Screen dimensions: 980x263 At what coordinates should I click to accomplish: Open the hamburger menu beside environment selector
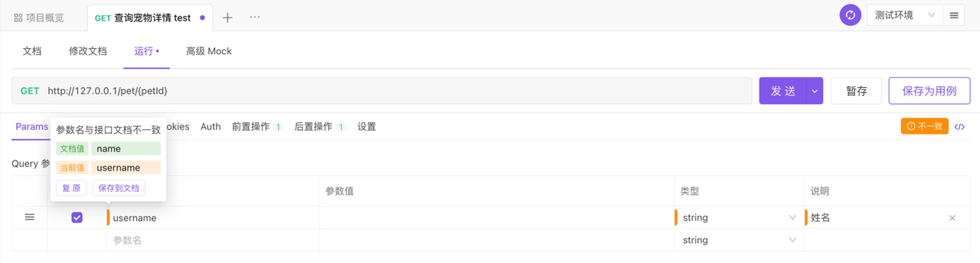954,15
